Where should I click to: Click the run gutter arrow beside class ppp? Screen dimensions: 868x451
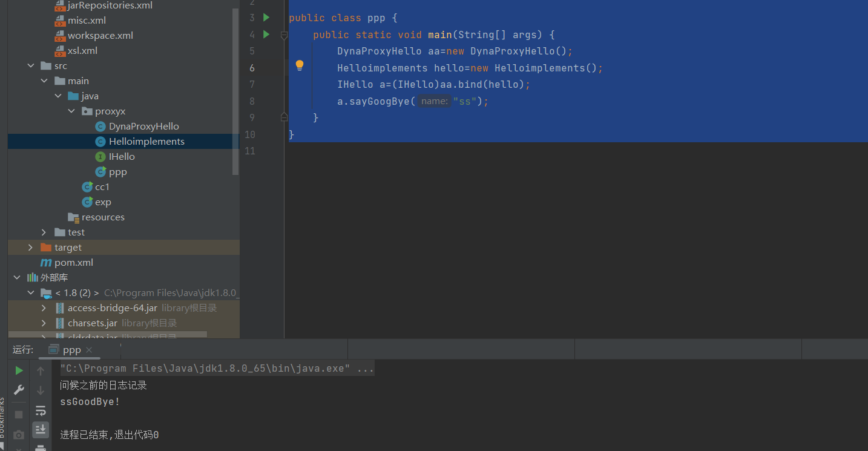click(266, 18)
